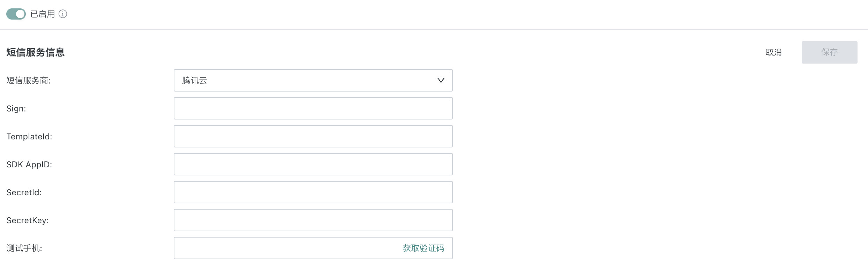The width and height of the screenshot is (868, 276).
Task: Click the 保存 save button
Action: click(829, 52)
